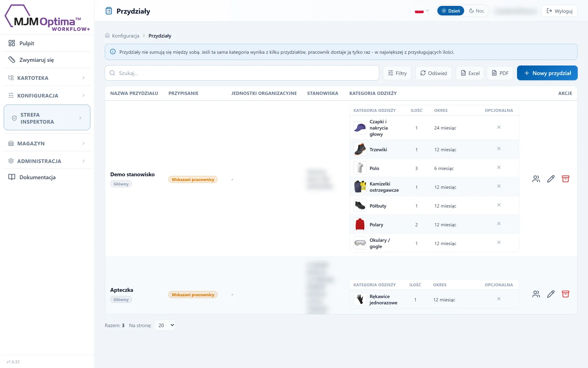
Task: Go to Pulpit dashboard
Action: pos(47,43)
